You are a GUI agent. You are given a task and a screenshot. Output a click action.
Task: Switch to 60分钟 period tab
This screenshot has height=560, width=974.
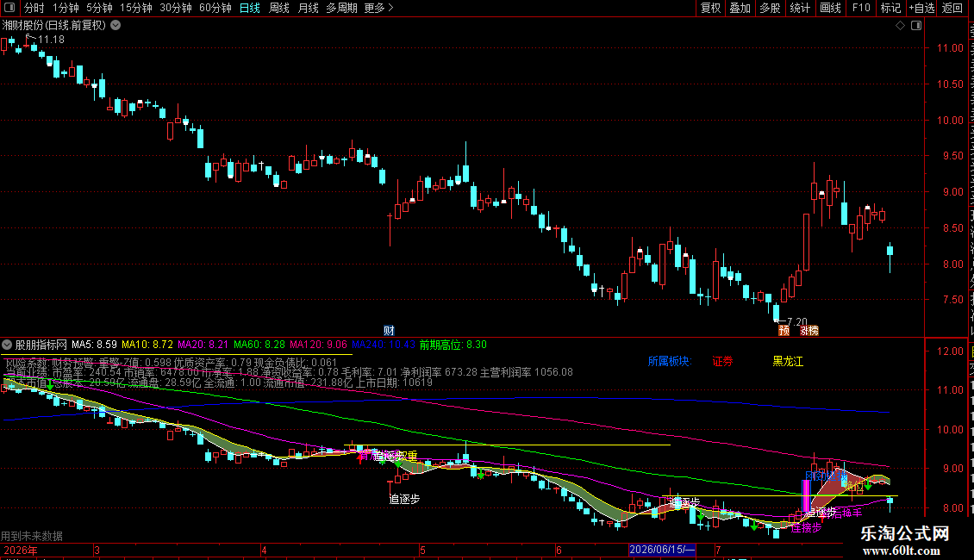coord(215,8)
